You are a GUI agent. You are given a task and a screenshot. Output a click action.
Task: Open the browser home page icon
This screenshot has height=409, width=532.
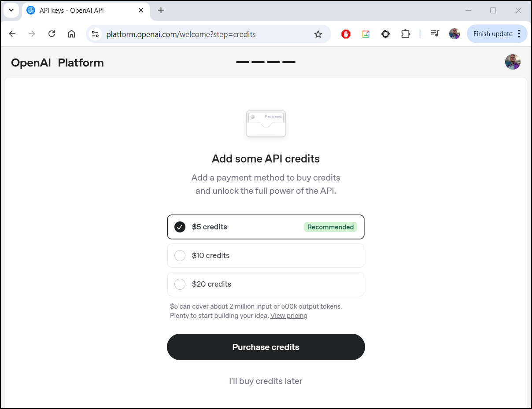(x=71, y=34)
